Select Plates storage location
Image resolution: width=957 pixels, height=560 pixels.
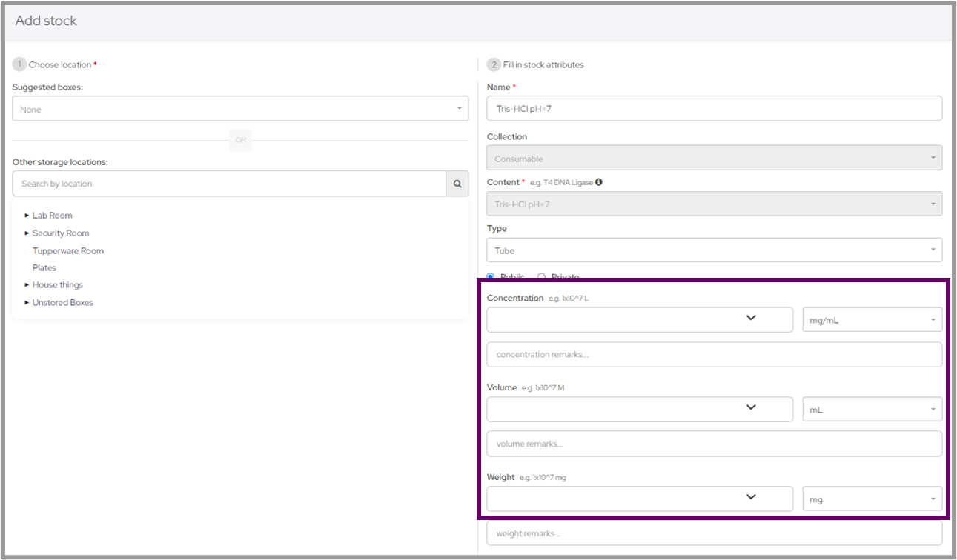(44, 268)
